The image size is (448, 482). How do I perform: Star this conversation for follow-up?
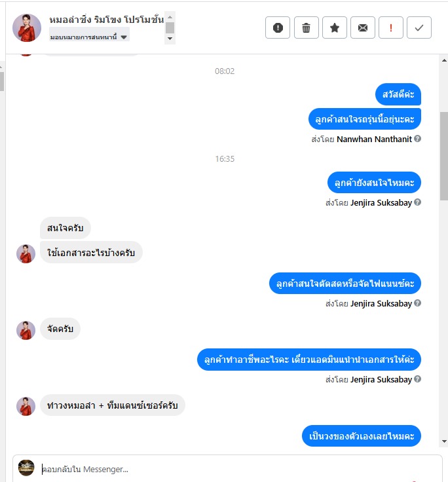pos(335,28)
